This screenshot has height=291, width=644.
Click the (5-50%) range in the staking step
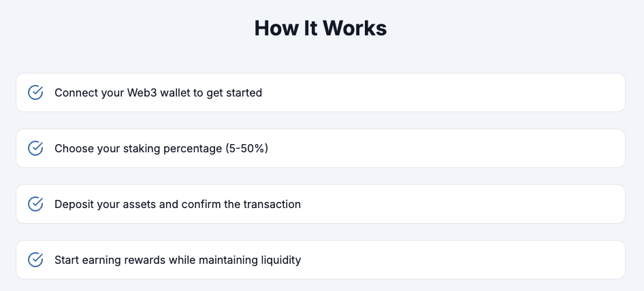(x=246, y=148)
